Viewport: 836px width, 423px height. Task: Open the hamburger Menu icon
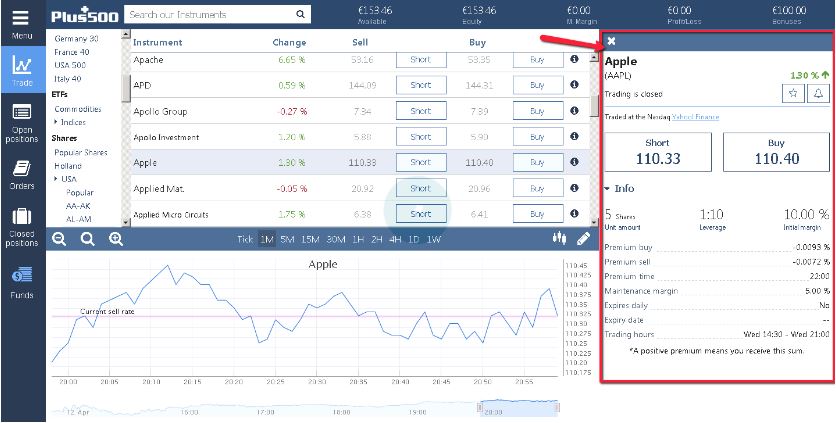pos(21,17)
